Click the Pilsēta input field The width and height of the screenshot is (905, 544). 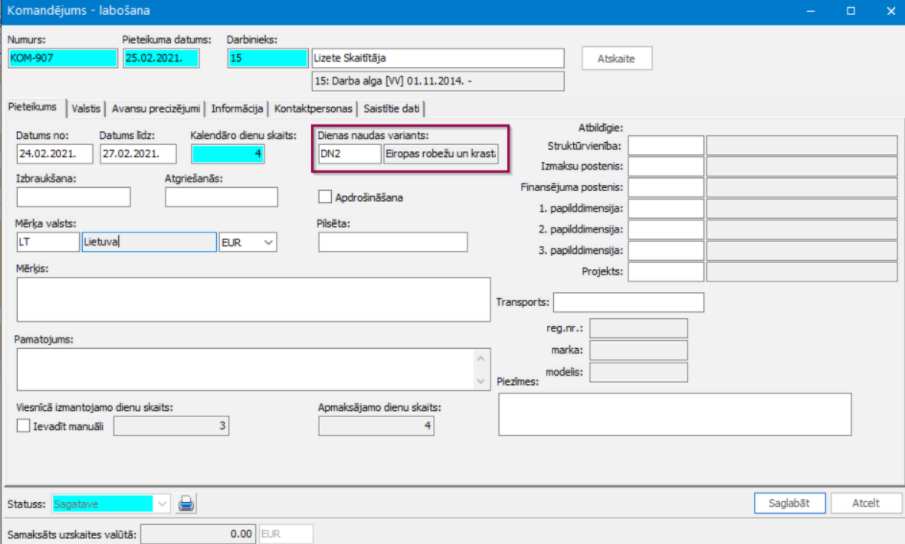tap(393, 242)
